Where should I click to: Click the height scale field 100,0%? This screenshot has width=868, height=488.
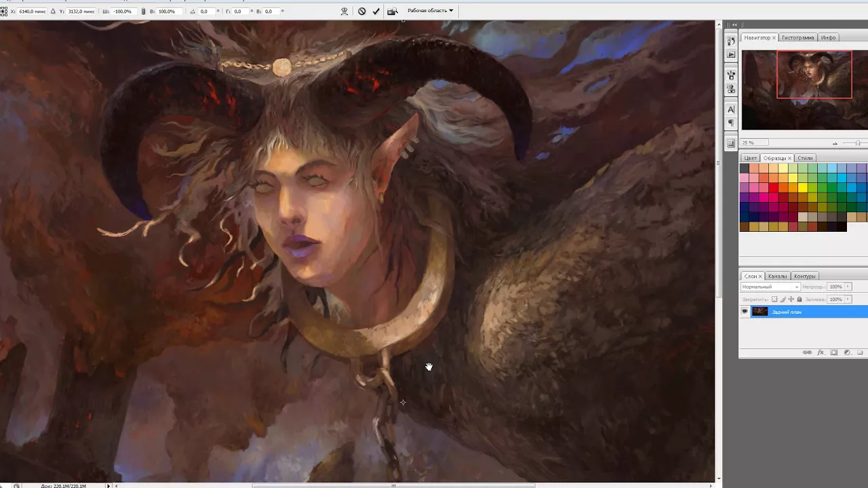[x=170, y=12]
